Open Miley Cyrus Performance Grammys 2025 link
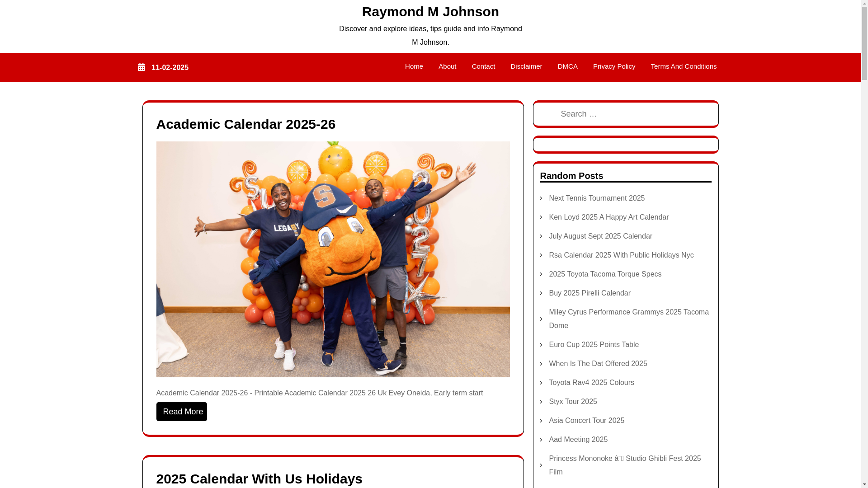 coord(629,319)
